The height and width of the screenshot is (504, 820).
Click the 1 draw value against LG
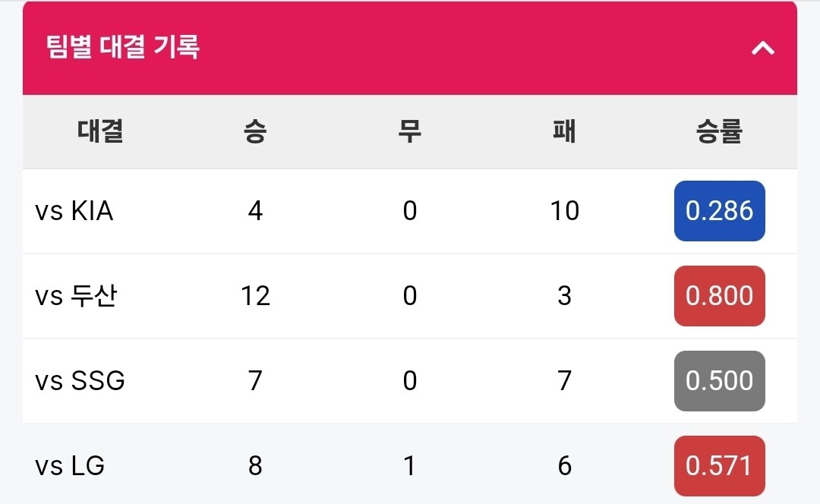410,466
